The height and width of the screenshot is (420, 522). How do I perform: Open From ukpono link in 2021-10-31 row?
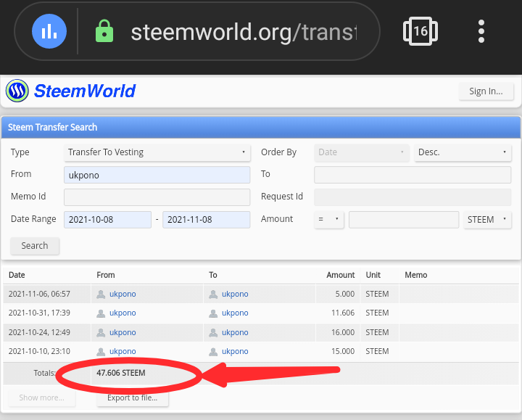(x=123, y=313)
